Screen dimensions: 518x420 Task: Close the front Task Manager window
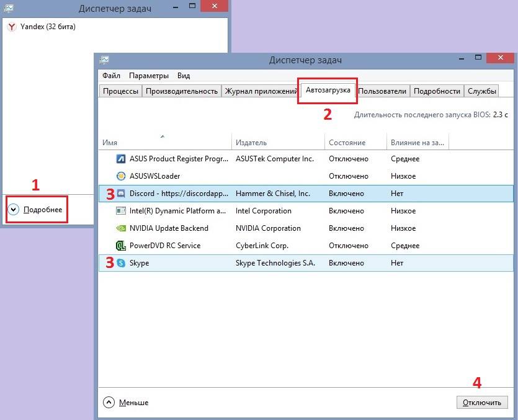[x=501, y=58]
